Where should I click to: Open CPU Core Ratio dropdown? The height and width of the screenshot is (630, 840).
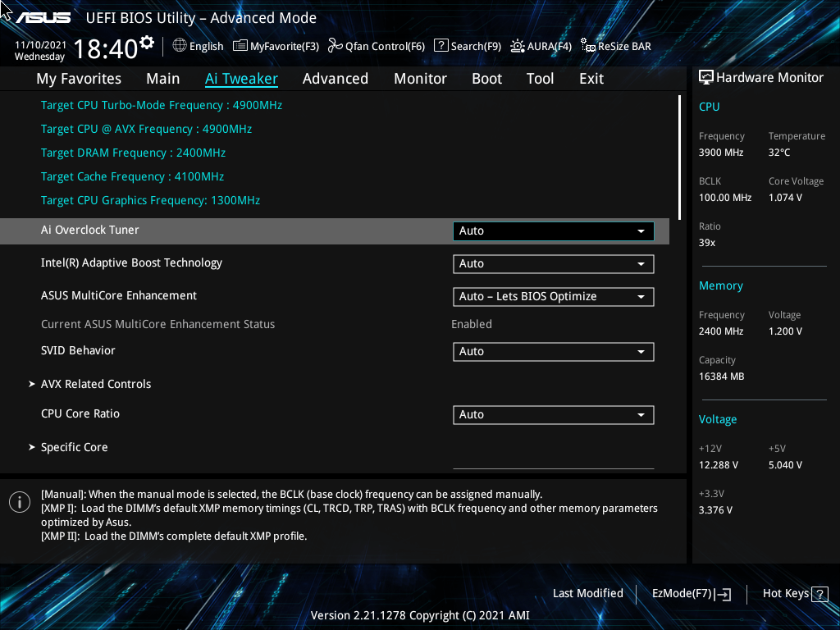point(554,415)
